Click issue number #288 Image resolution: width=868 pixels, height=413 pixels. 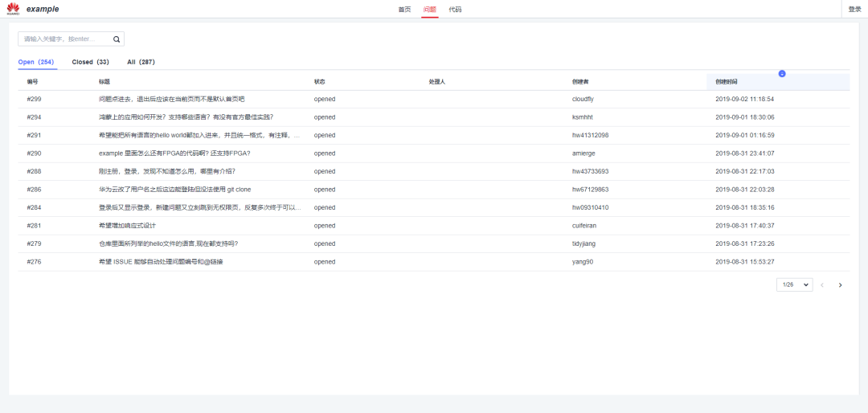pyautogui.click(x=34, y=171)
